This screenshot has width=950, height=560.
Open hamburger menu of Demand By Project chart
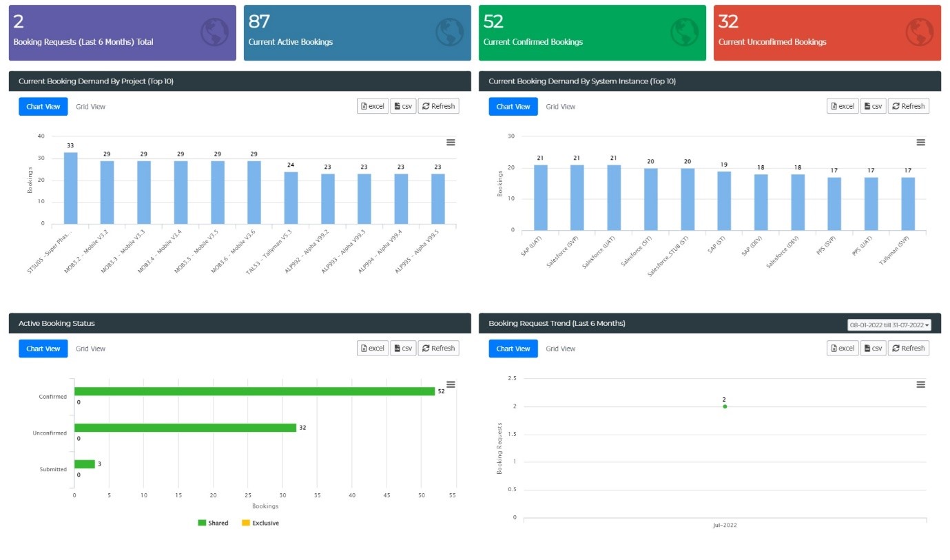(451, 142)
